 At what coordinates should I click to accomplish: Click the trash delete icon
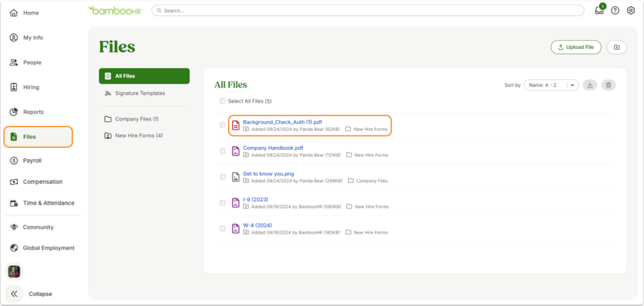coord(609,85)
